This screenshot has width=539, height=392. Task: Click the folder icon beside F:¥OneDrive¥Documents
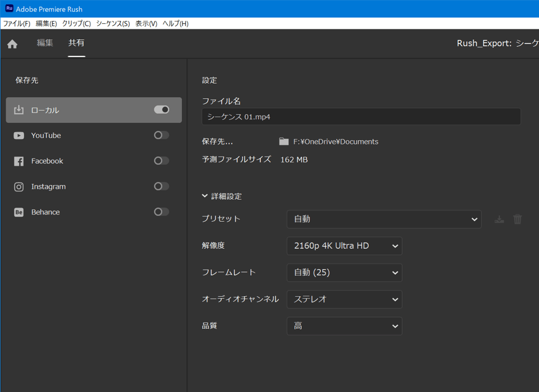[x=283, y=141]
